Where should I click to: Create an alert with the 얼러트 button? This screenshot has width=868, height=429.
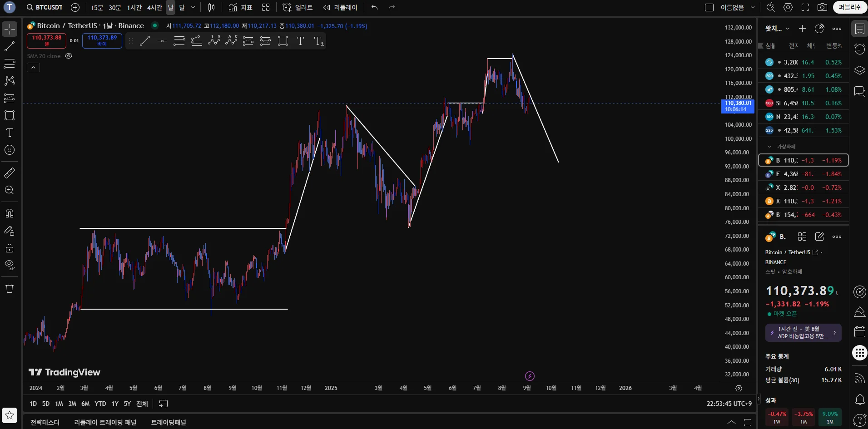tap(298, 7)
